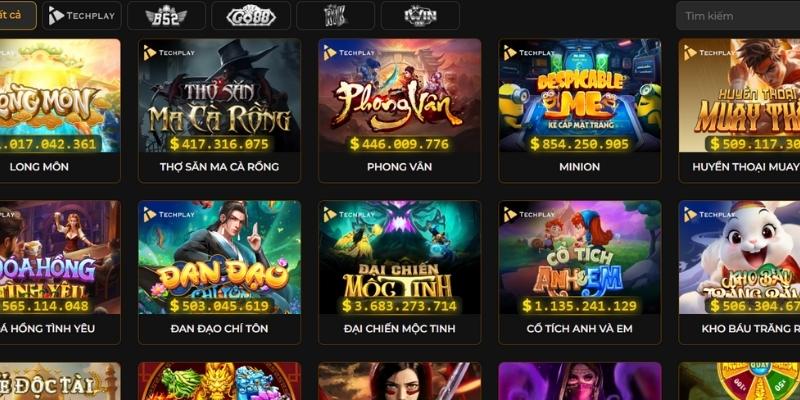Open the Despicable Me Minion game

click(x=580, y=95)
